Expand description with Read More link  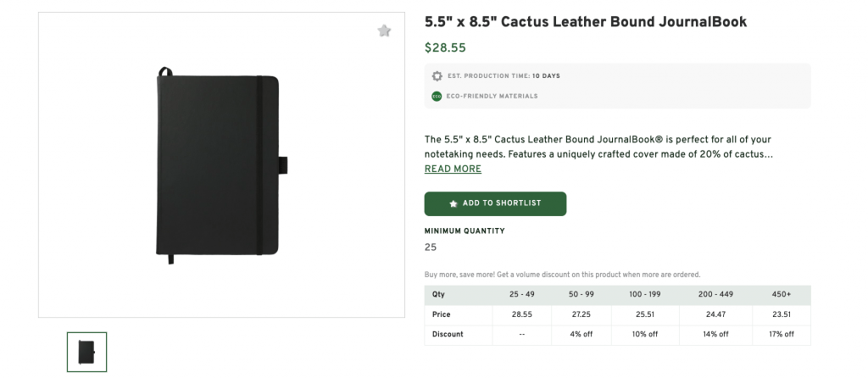(x=453, y=170)
